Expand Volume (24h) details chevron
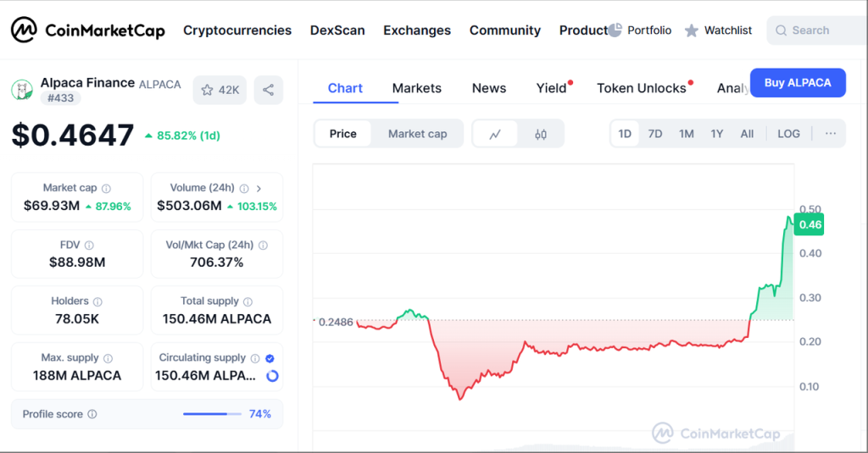Image resolution: width=868 pixels, height=453 pixels. [x=259, y=189]
